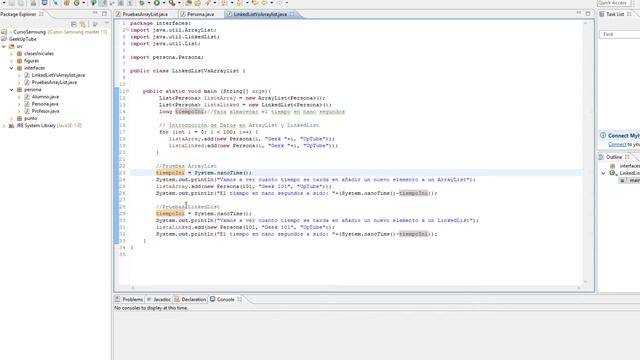Expand the JRE System Library node

tap(4, 126)
